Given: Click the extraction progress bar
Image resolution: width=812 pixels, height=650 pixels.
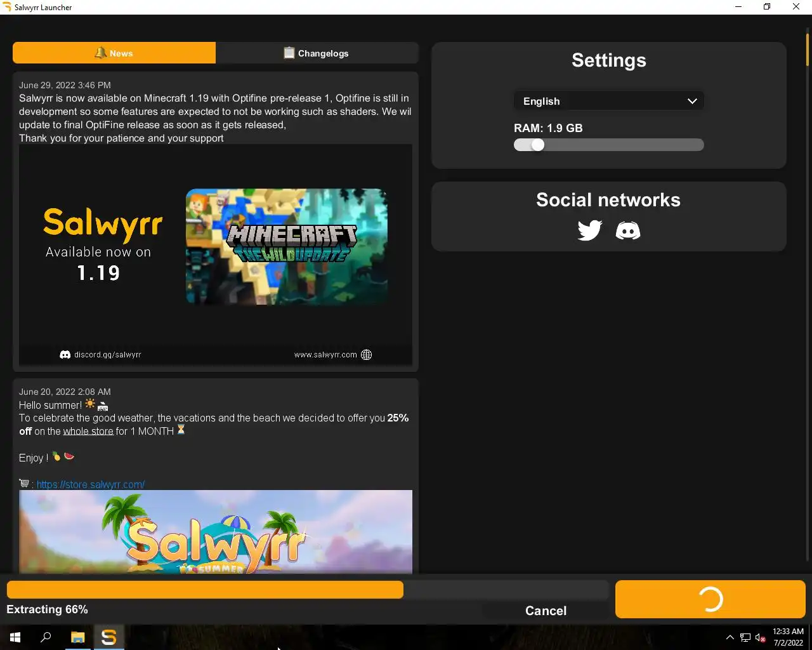Looking at the screenshot, I should [308, 590].
